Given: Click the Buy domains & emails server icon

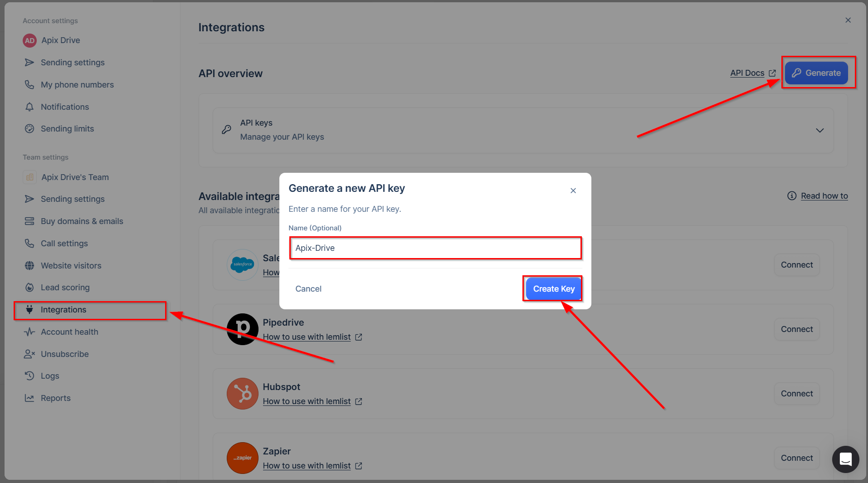Looking at the screenshot, I should [29, 221].
